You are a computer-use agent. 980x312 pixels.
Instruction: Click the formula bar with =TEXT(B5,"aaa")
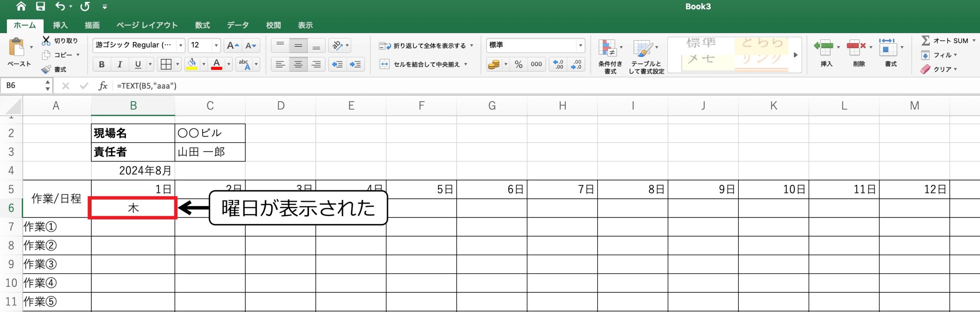coord(546,86)
